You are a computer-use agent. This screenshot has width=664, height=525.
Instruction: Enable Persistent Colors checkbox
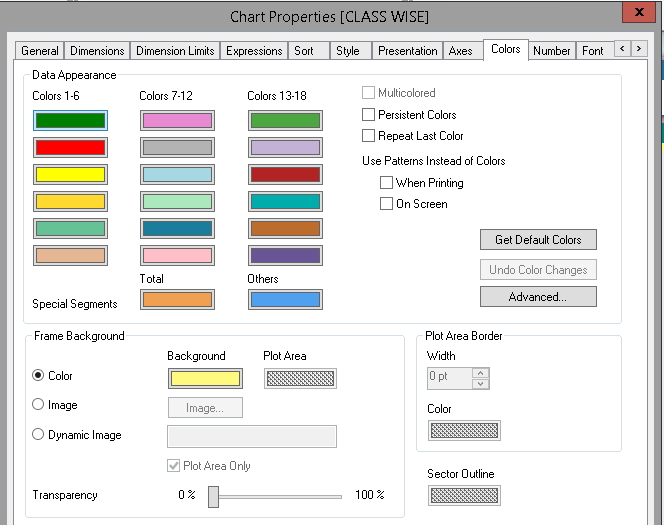[369, 115]
